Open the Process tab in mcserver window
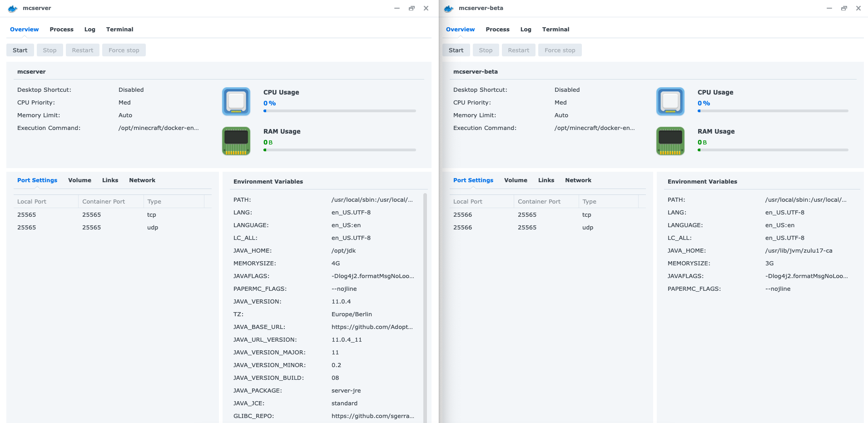 point(62,30)
